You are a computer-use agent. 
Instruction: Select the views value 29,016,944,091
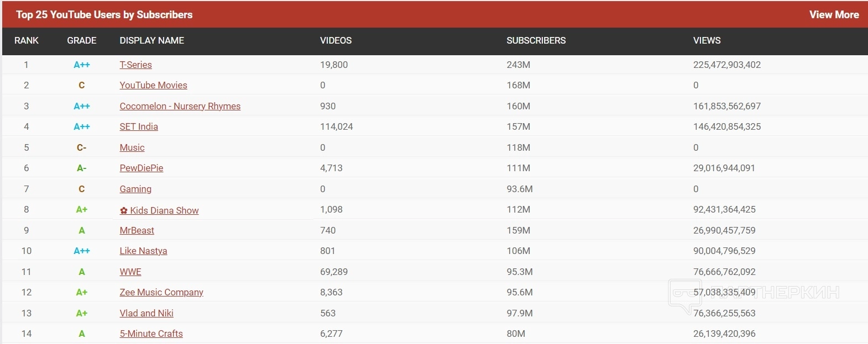coord(724,168)
